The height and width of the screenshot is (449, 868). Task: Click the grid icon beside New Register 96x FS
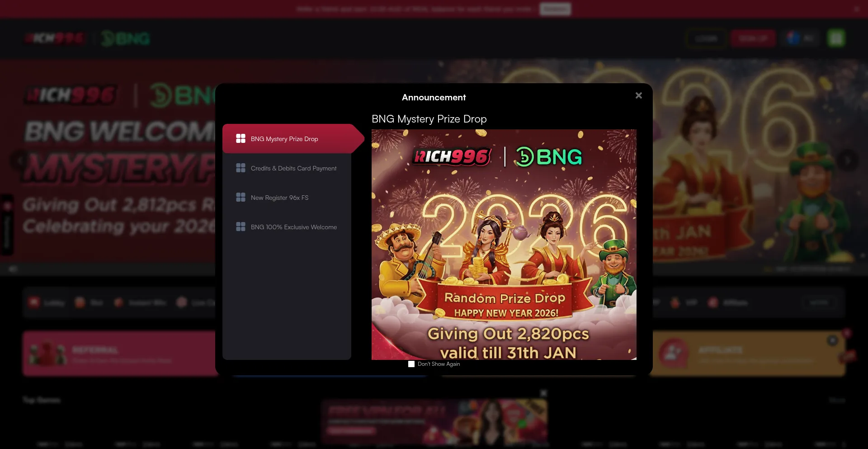coord(241,198)
